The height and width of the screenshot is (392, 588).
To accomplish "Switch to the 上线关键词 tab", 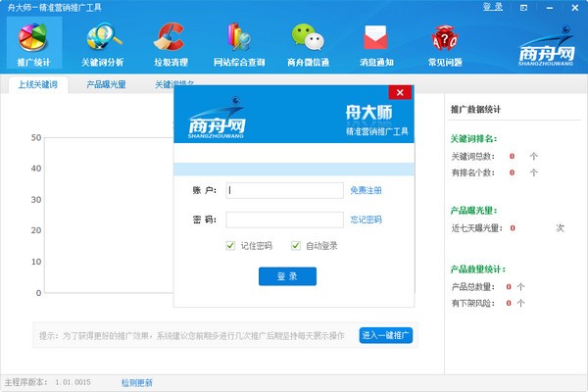I will (38, 85).
